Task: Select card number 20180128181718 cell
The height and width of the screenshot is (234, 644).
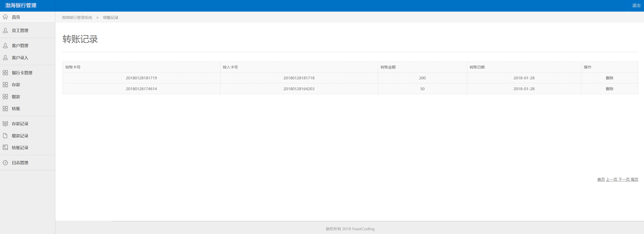Action: tap(299, 78)
